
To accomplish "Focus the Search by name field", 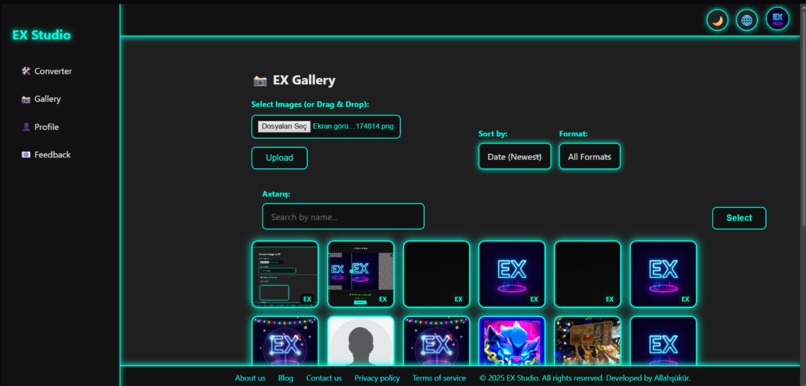I will pyautogui.click(x=343, y=216).
